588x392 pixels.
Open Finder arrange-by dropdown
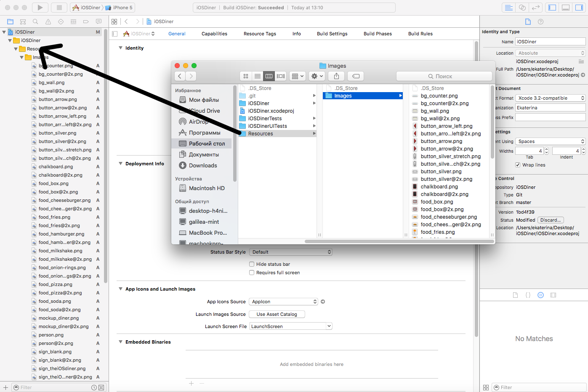[x=298, y=76]
